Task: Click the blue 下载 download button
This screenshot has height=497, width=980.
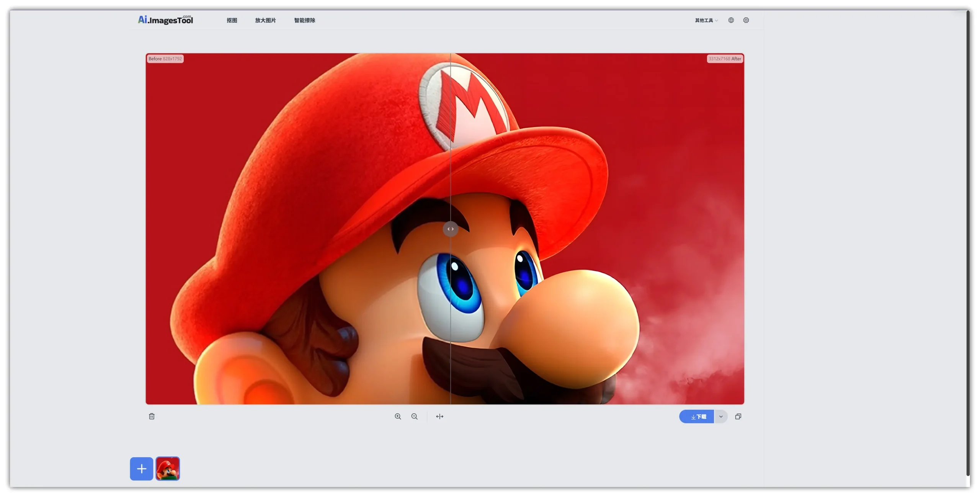Action: point(696,417)
